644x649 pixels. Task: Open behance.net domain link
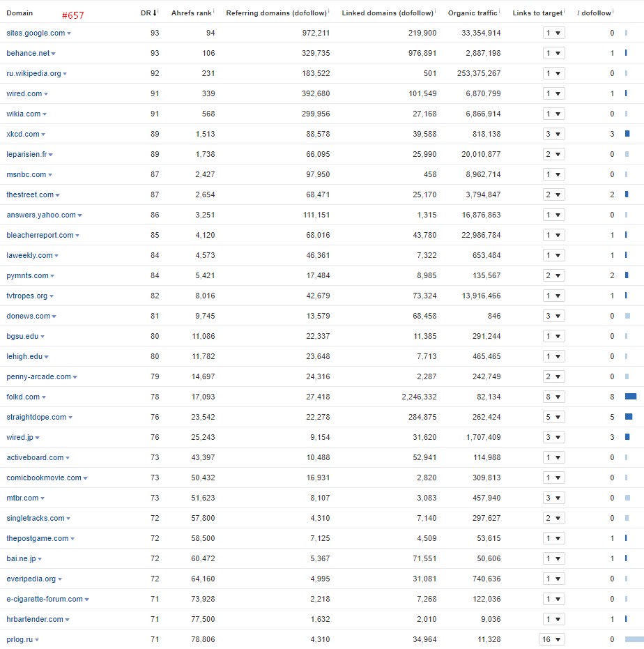point(28,54)
